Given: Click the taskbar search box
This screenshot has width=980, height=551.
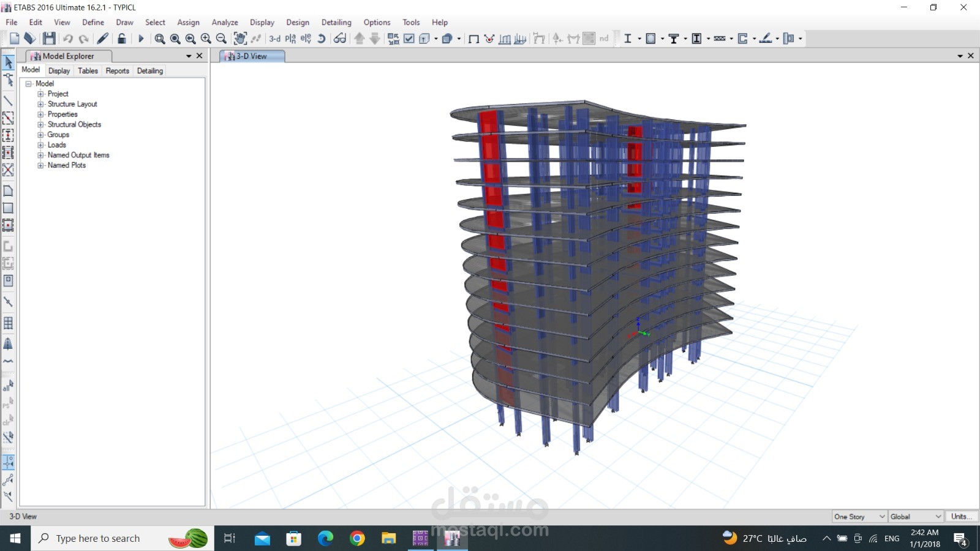Looking at the screenshot, I should pyautogui.click(x=123, y=538).
